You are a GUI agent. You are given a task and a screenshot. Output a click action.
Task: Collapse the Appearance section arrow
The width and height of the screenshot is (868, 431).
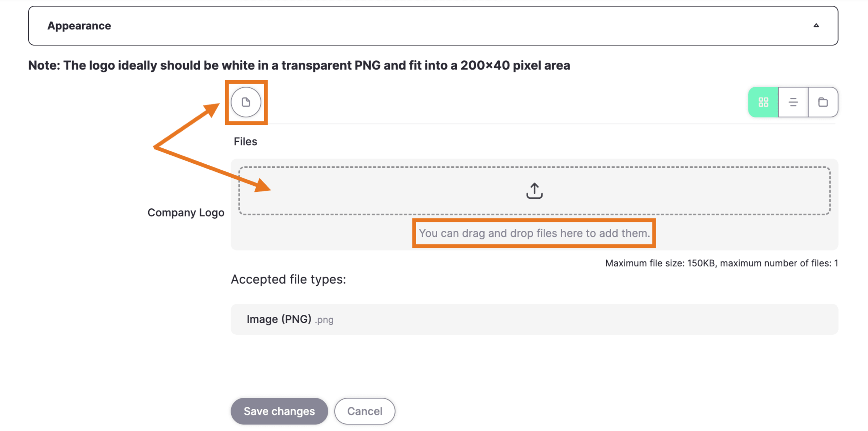(816, 26)
